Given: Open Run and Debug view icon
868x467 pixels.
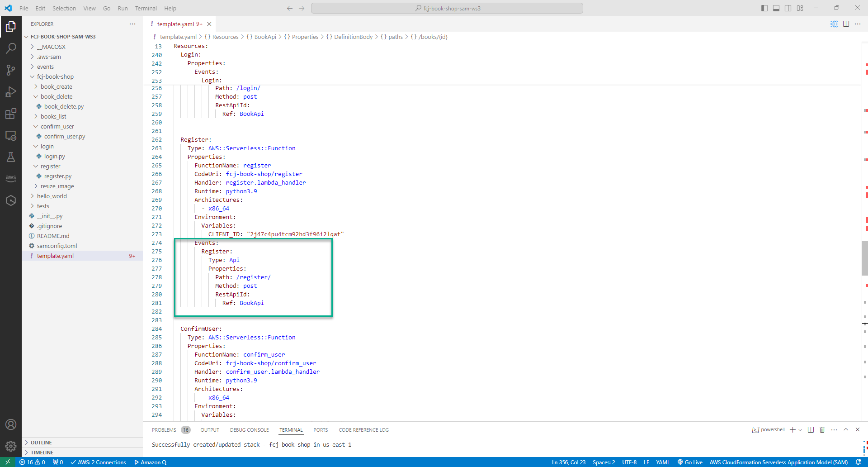Looking at the screenshot, I should tap(11, 92).
